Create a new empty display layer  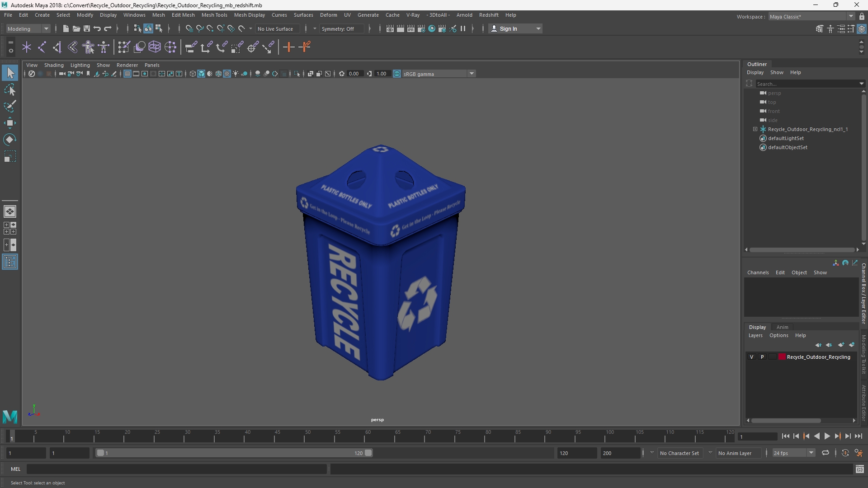[840, 345]
